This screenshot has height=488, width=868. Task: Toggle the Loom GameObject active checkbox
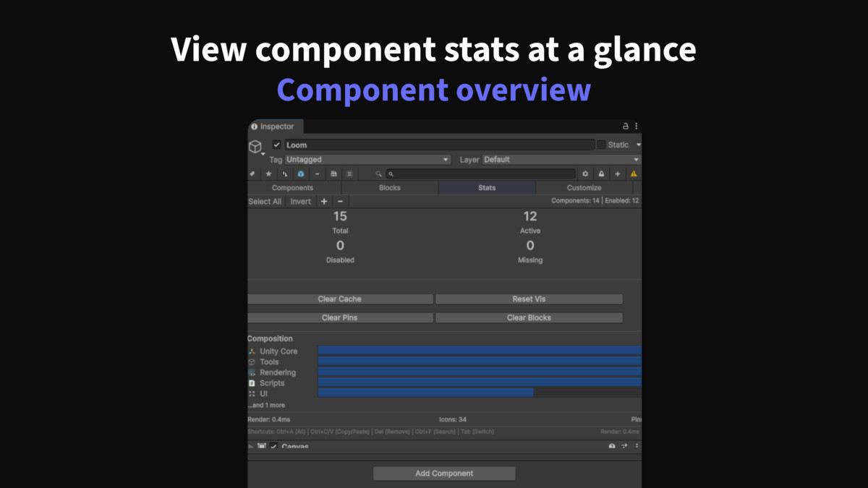pyautogui.click(x=277, y=145)
